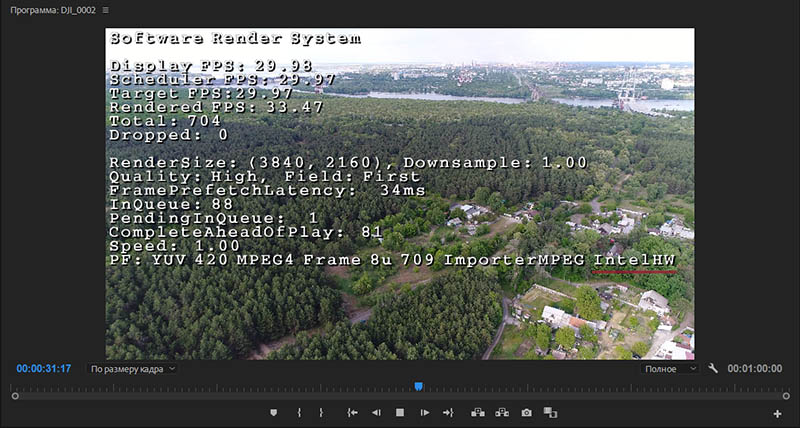The image size is (800, 428).
Task: Open the wrench settings menu
Action: [713, 368]
